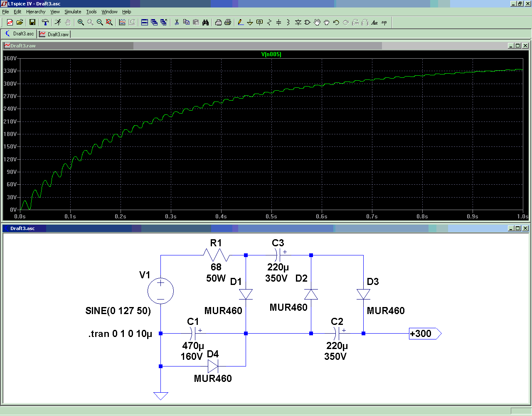Open the Simulate menu

[73, 12]
